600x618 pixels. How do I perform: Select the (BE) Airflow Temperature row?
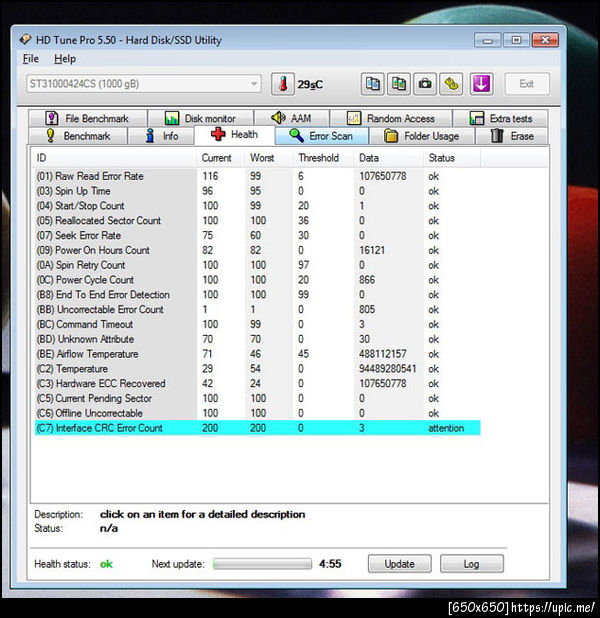(x=257, y=354)
